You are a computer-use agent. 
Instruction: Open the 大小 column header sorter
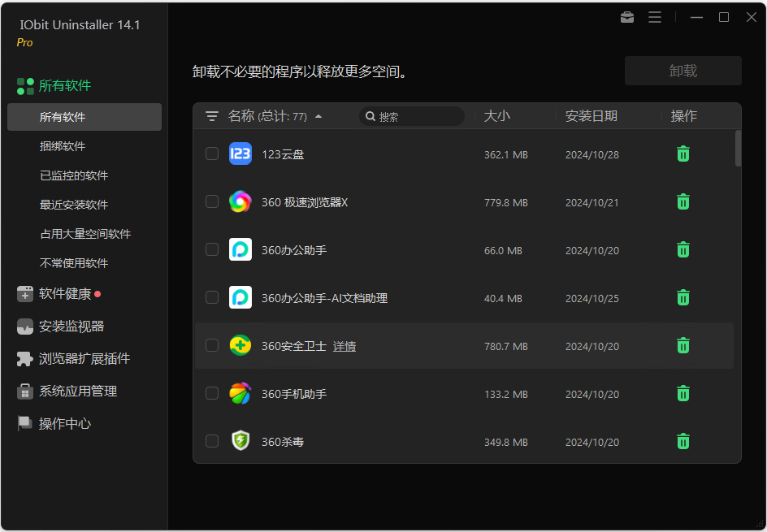point(497,116)
